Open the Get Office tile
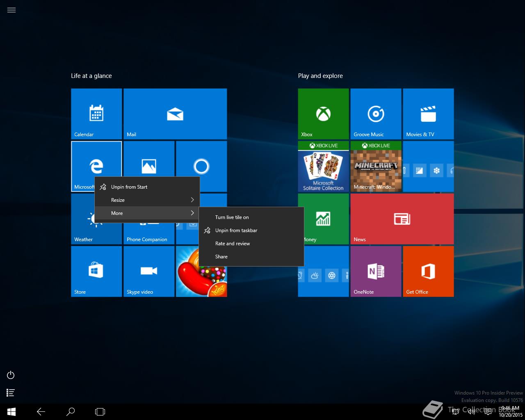 [x=429, y=272]
